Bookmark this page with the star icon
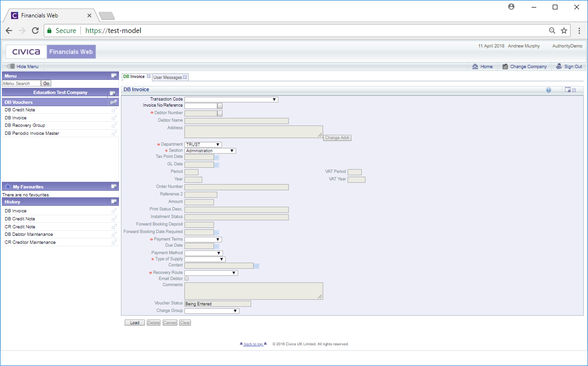 [x=564, y=31]
